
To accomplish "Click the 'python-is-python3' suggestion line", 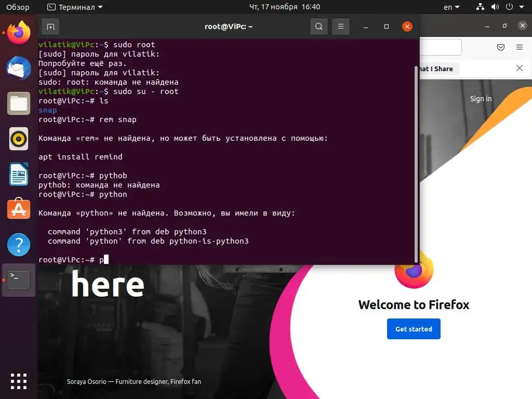I will tap(148, 241).
